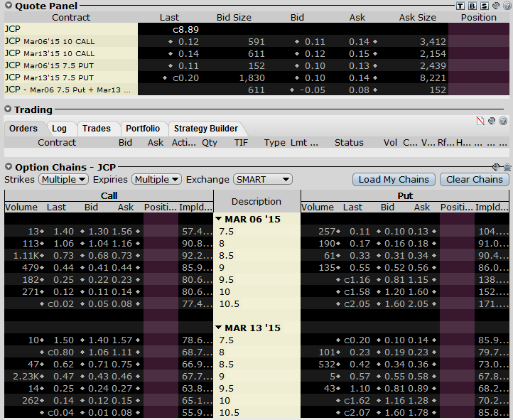
Task: Click put bid 1.20 at MAR 06 strike 10
Action: click(394, 292)
